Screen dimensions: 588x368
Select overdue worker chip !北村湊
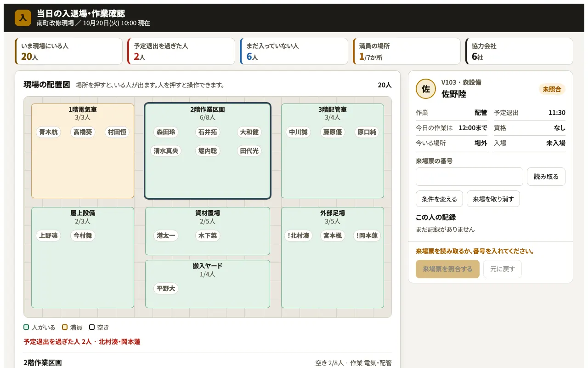pyautogui.click(x=298, y=236)
